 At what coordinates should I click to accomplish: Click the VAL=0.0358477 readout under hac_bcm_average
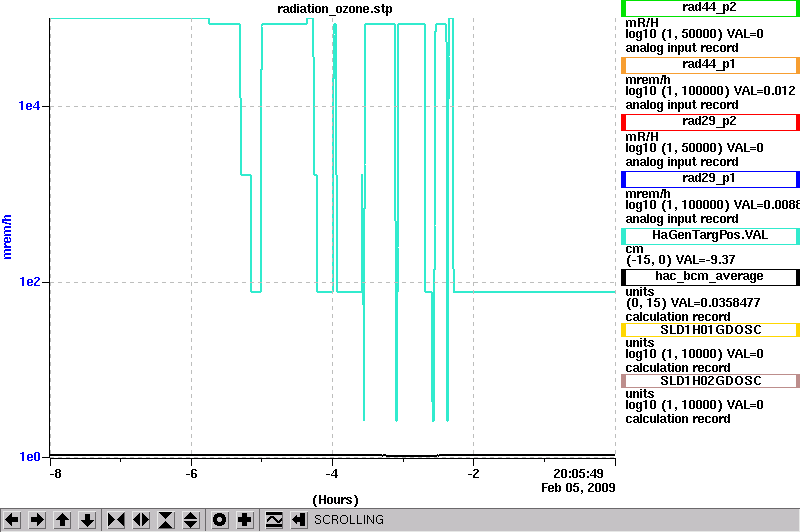click(x=715, y=302)
